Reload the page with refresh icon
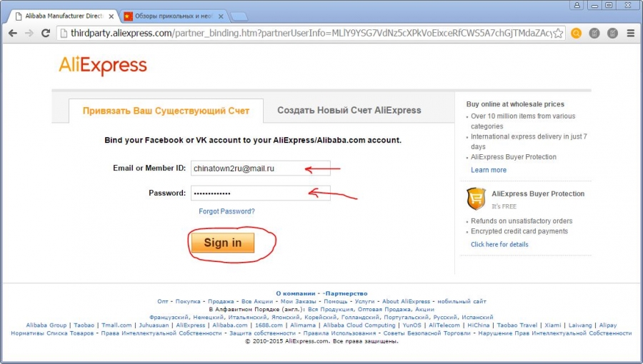Image resolution: width=643 pixels, height=364 pixels. pos(46,33)
